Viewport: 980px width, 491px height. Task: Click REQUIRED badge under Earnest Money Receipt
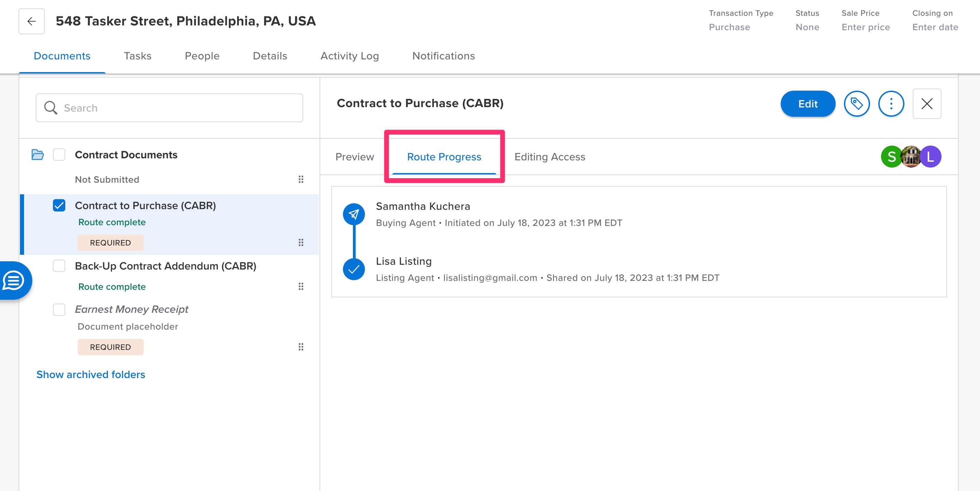click(x=110, y=347)
